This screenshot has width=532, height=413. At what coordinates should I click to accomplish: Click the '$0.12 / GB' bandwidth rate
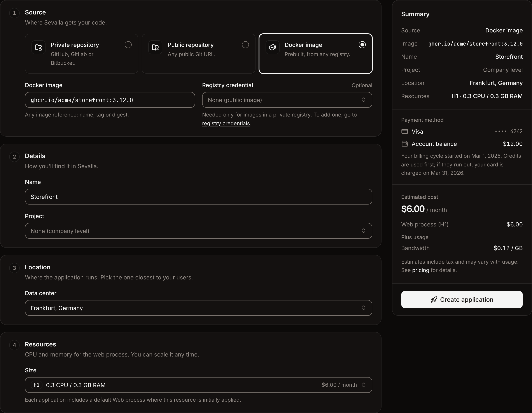(508, 248)
